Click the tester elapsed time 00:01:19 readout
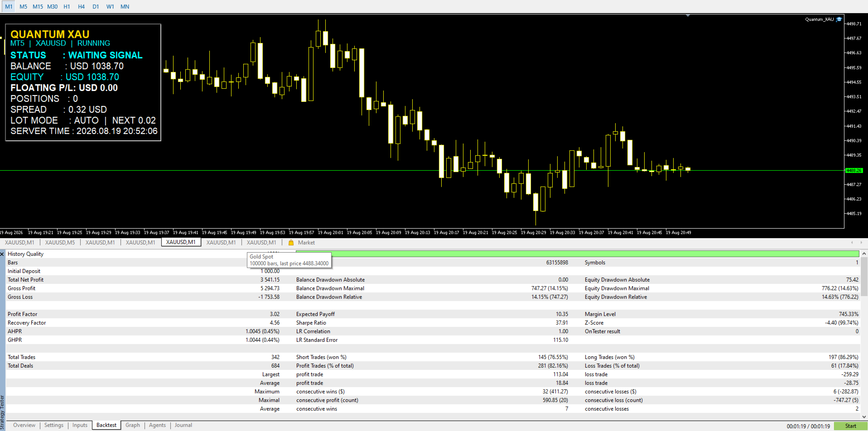 [808, 426]
